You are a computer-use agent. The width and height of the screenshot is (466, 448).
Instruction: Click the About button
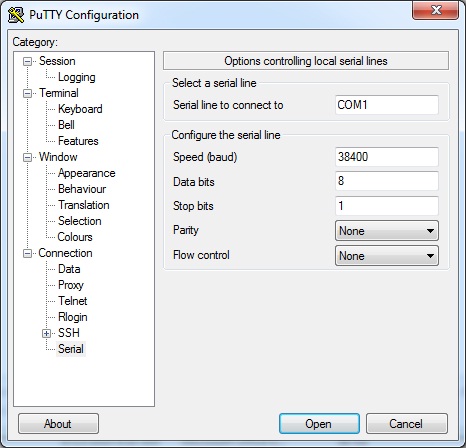coord(58,424)
